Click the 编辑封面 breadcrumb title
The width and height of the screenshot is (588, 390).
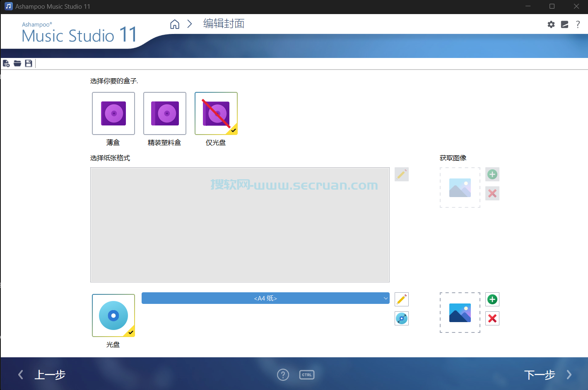coord(224,24)
